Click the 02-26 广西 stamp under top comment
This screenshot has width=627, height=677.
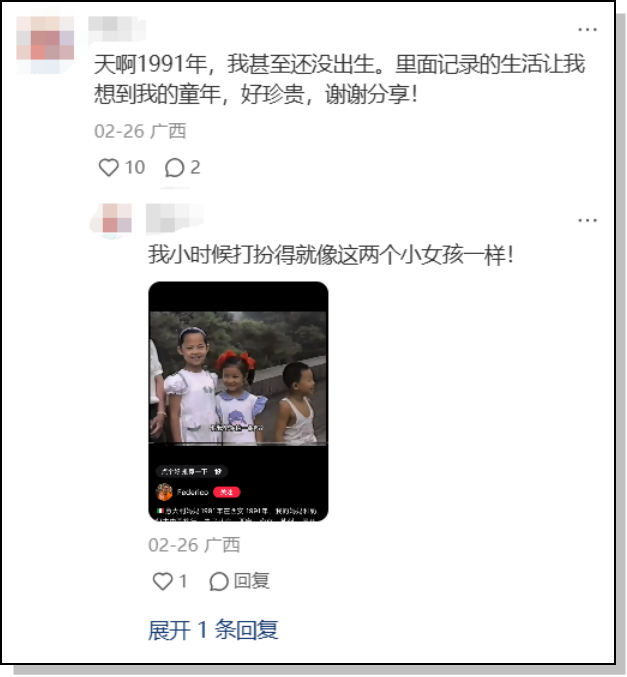(140, 131)
